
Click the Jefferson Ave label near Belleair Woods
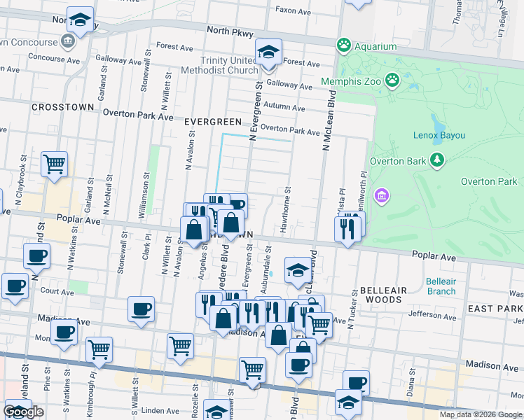tap(432, 315)
